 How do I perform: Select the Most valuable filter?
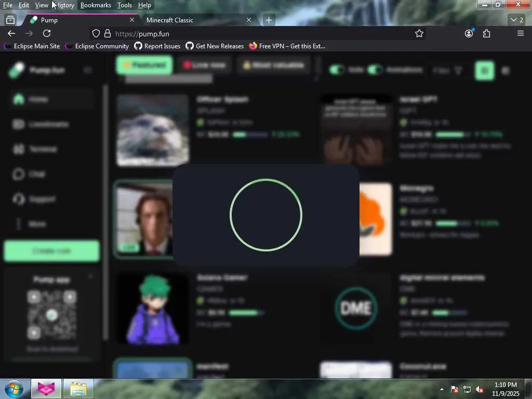coord(273,65)
